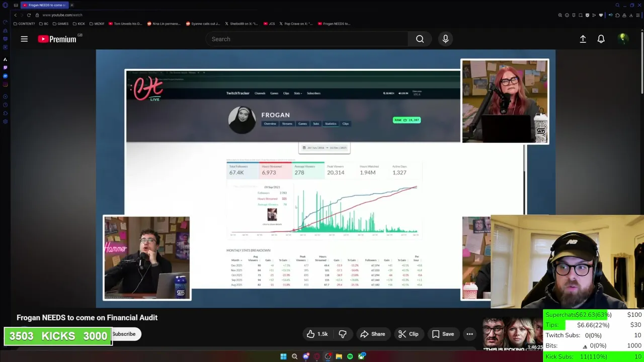The image size is (644, 362).
Task: Open sidebar settings gear
Action: click(5, 121)
